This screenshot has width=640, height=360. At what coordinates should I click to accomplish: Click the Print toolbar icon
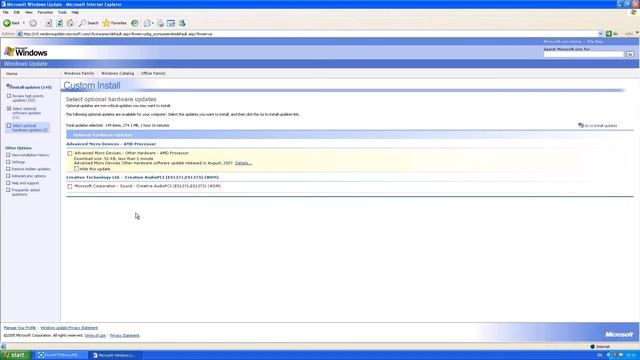click(160, 23)
